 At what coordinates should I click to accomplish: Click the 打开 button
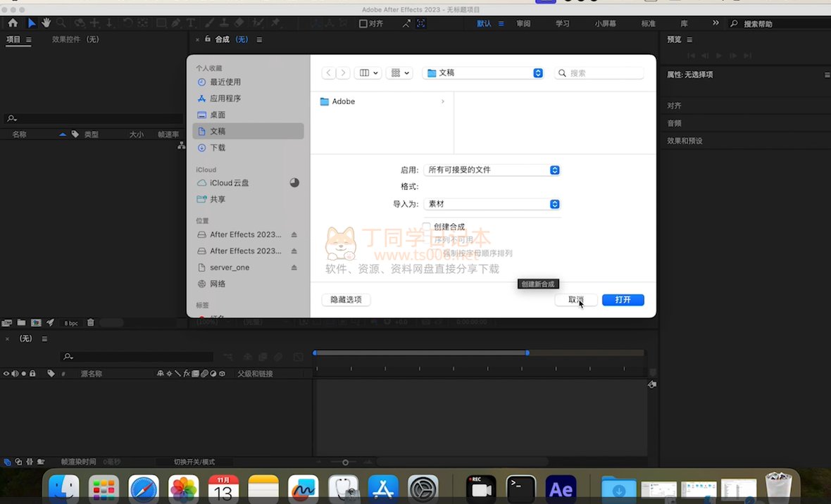[x=623, y=300]
